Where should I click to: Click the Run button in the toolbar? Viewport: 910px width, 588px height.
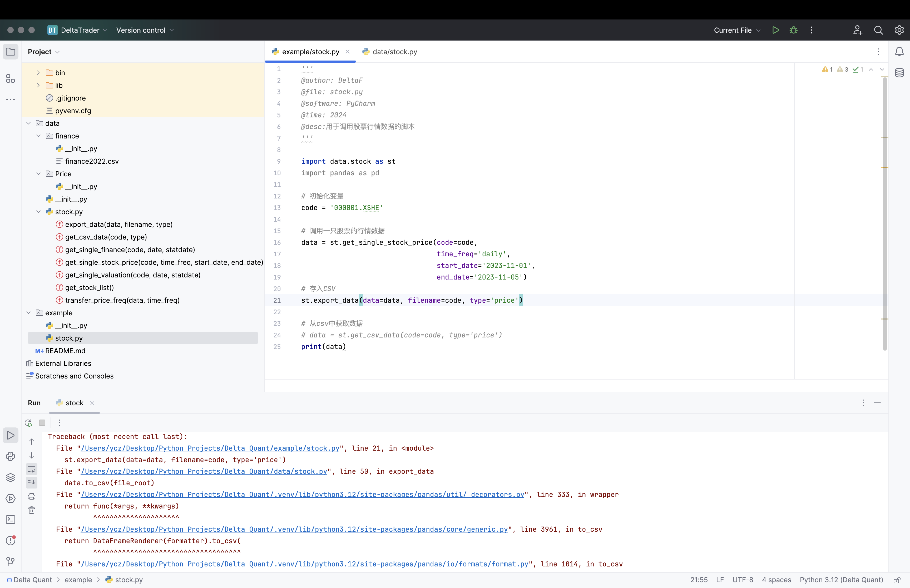pos(775,30)
